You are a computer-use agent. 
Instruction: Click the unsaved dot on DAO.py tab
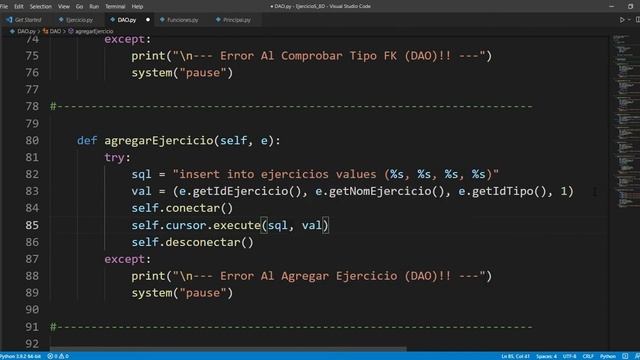click(x=148, y=20)
